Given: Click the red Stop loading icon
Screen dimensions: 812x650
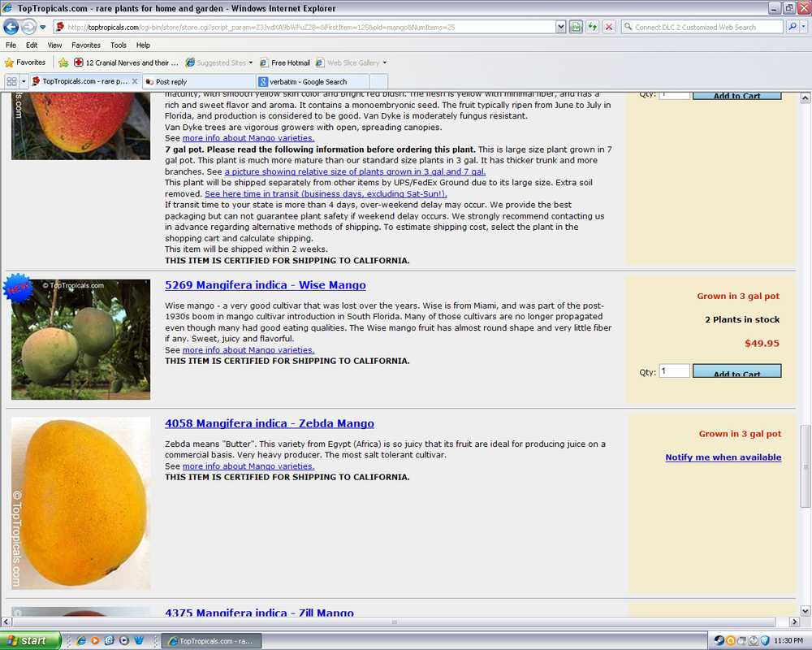Looking at the screenshot, I should pyautogui.click(x=609, y=27).
